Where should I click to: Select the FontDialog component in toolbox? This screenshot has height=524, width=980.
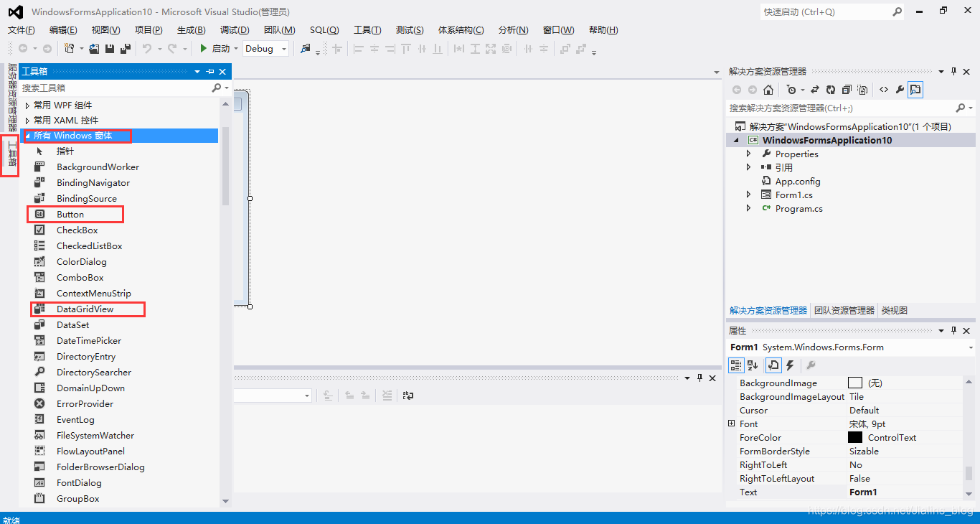[79, 483]
